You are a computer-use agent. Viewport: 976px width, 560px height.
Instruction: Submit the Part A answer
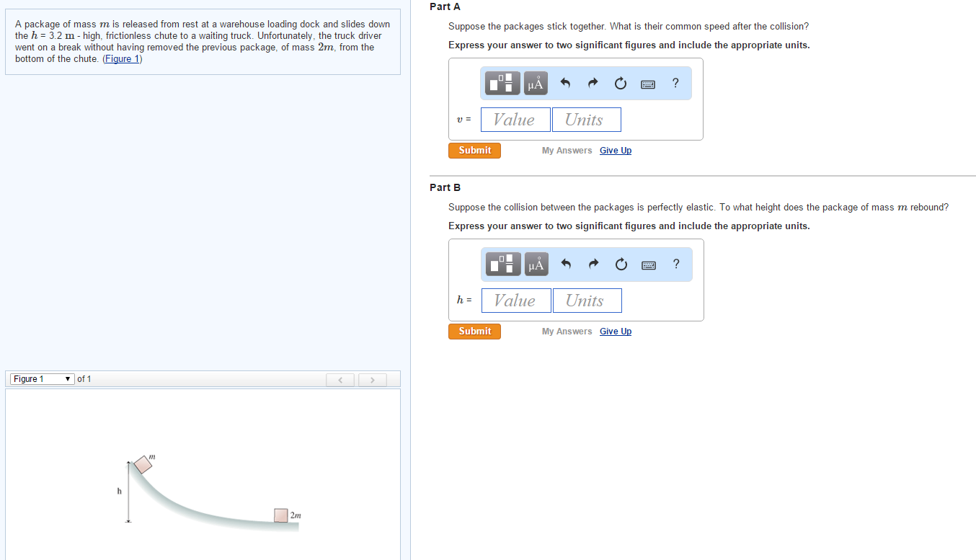point(474,150)
